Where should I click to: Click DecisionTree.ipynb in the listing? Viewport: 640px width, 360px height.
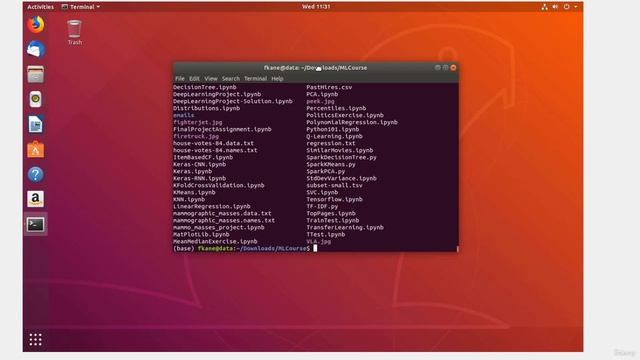(204, 87)
